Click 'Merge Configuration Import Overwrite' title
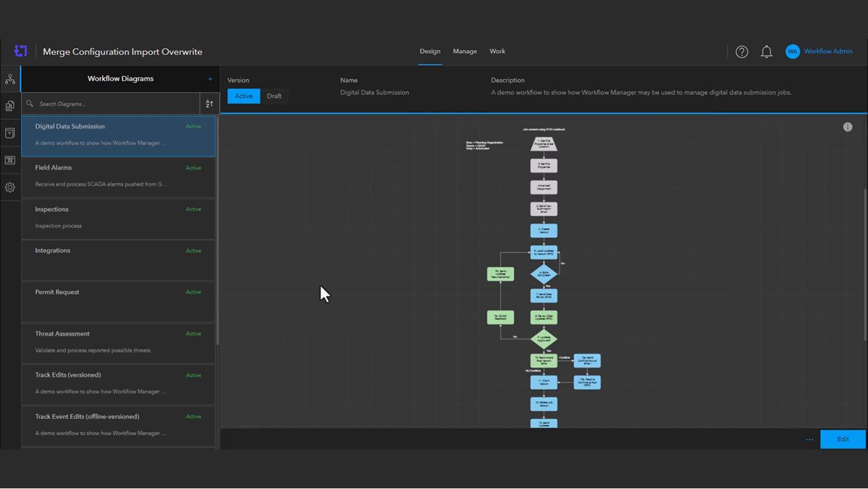This screenshot has width=868, height=489. tap(122, 52)
